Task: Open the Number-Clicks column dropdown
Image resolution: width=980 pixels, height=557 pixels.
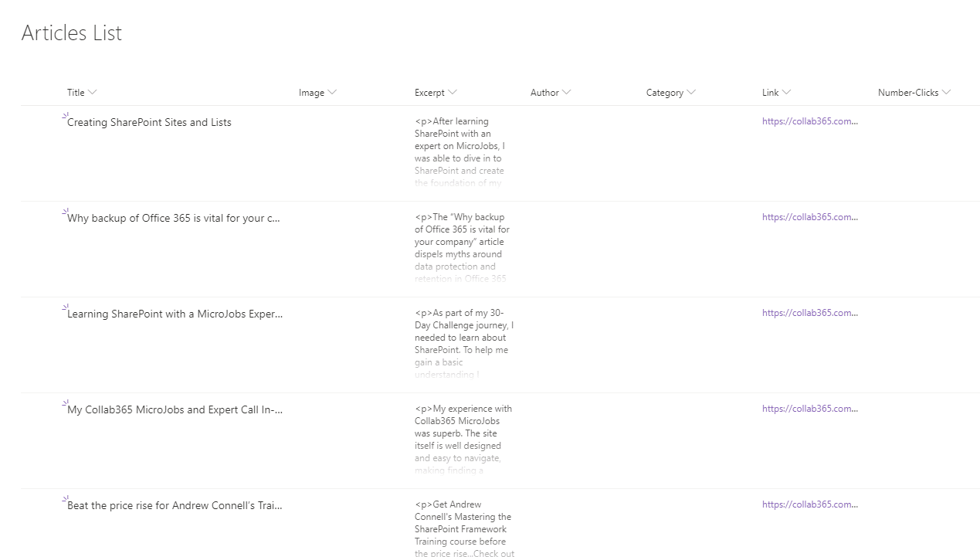Action: click(946, 93)
